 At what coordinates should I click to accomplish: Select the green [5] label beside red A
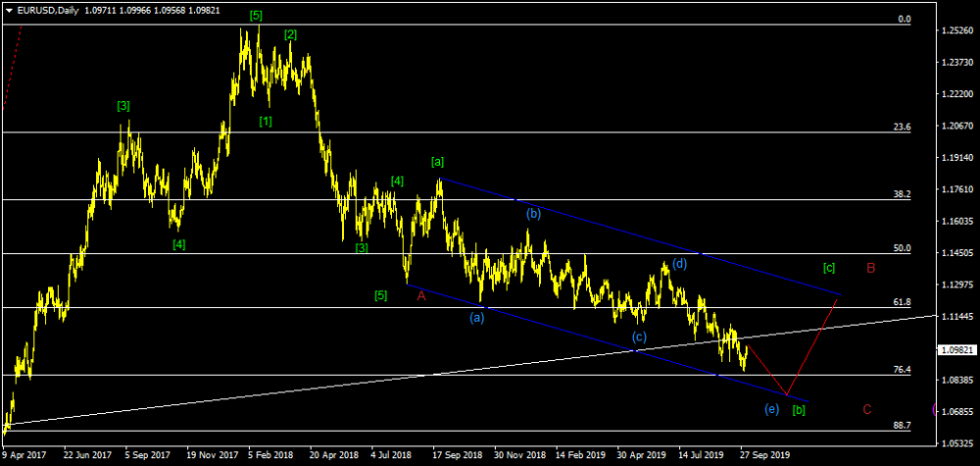point(380,295)
